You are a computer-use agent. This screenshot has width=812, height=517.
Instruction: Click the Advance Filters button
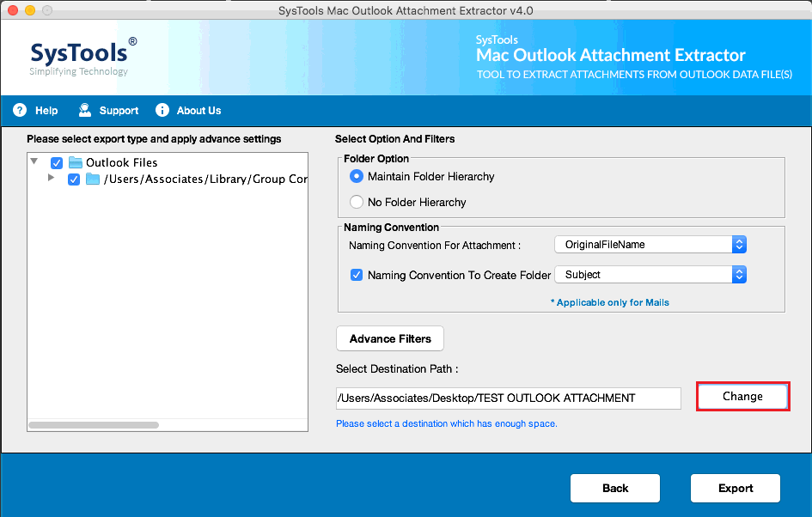[x=389, y=338]
